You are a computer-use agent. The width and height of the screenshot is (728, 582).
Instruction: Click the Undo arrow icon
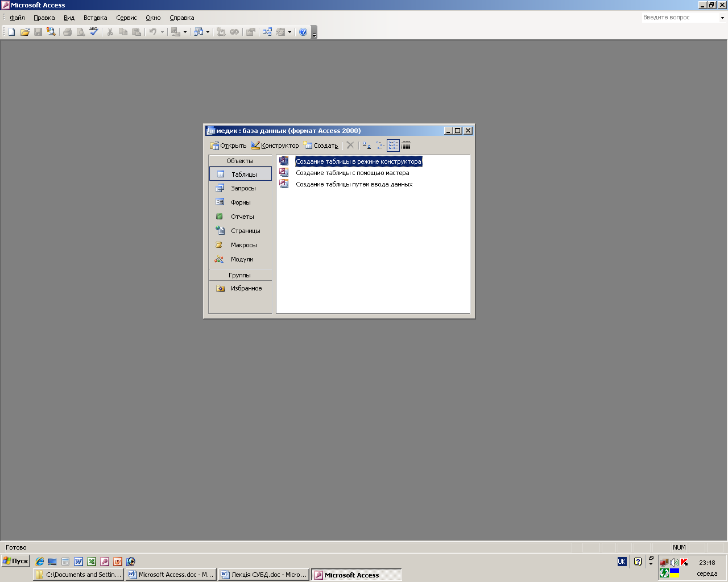(152, 32)
